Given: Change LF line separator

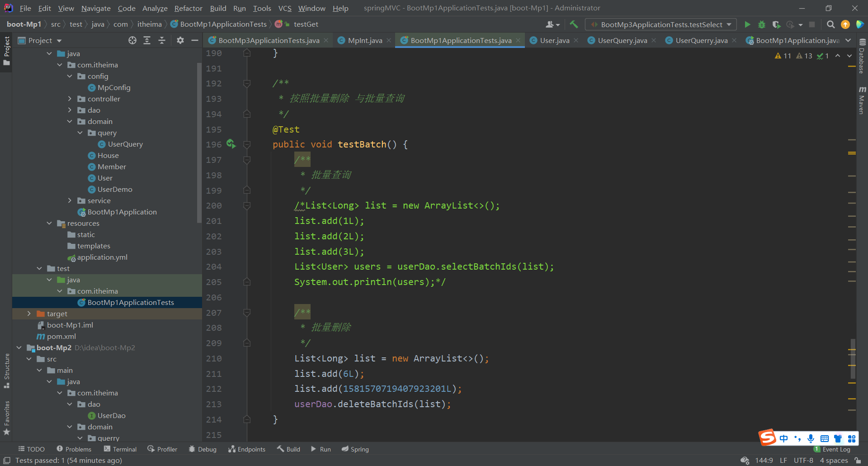Looking at the screenshot, I should pos(783,461).
